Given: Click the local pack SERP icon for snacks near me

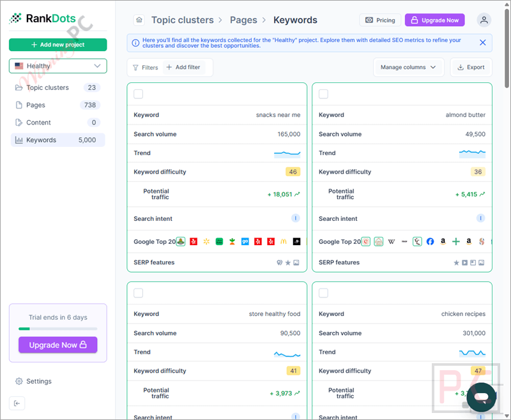Looking at the screenshot, I should pos(280,263).
